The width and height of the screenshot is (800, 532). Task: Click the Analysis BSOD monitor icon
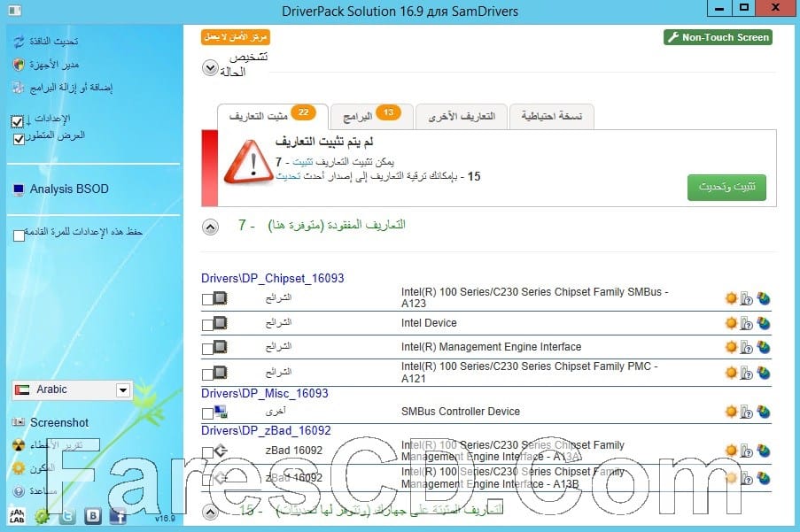point(19,189)
